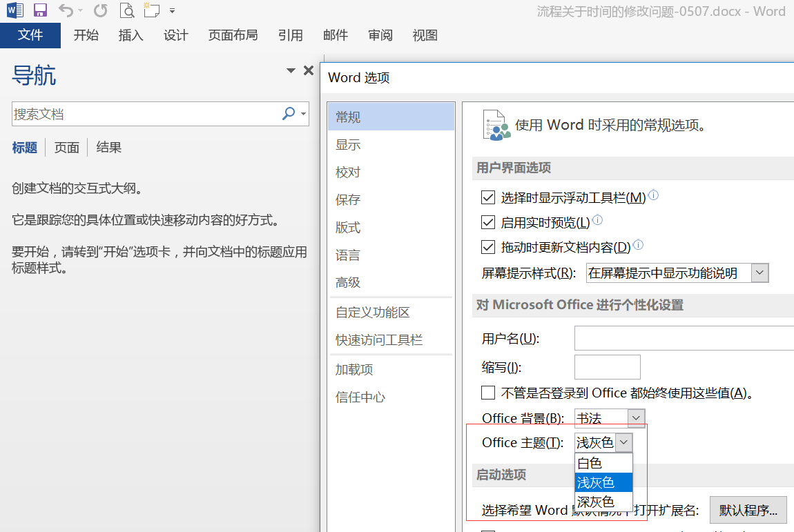
Task: Switch to the 引用 ribbon tab
Action: tap(290, 35)
